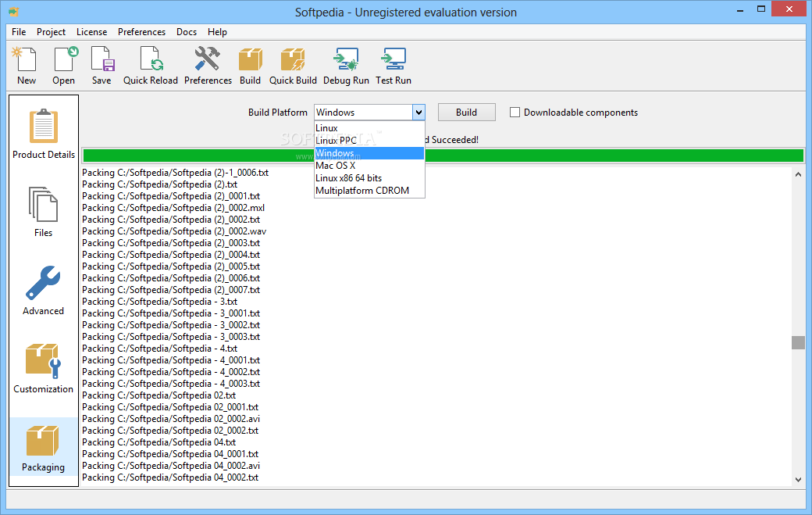Open a project via Open icon

point(64,66)
